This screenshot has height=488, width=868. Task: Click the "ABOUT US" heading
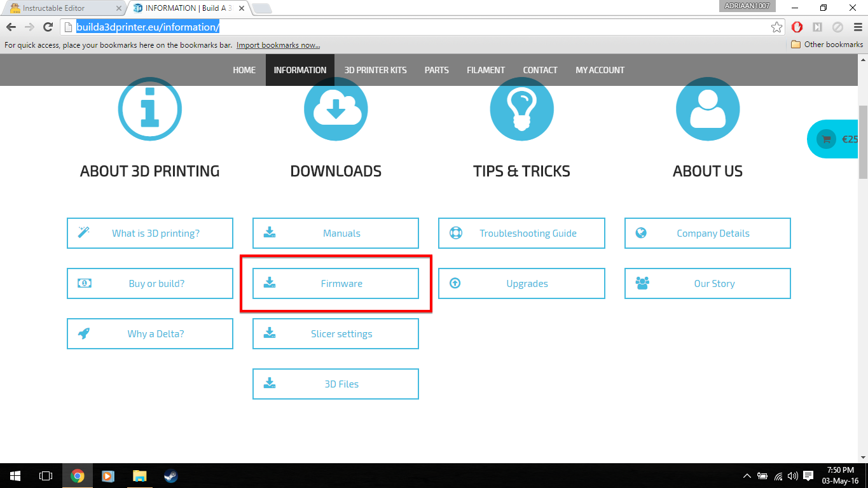[708, 171]
